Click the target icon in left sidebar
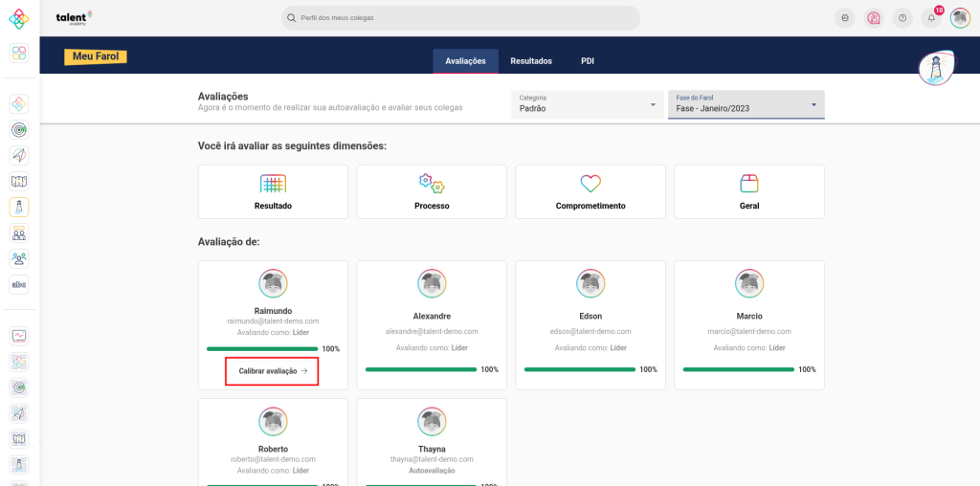The height and width of the screenshot is (486, 980). (19, 129)
